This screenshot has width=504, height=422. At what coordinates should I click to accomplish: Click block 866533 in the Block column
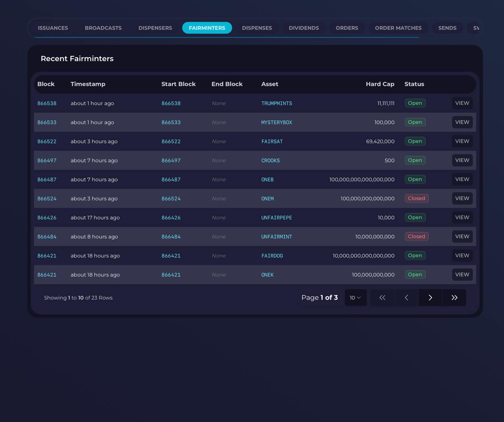pyautogui.click(x=47, y=122)
